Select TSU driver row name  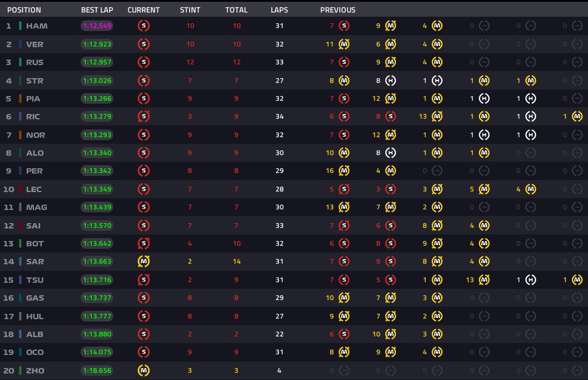pyautogui.click(x=35, y=280)
